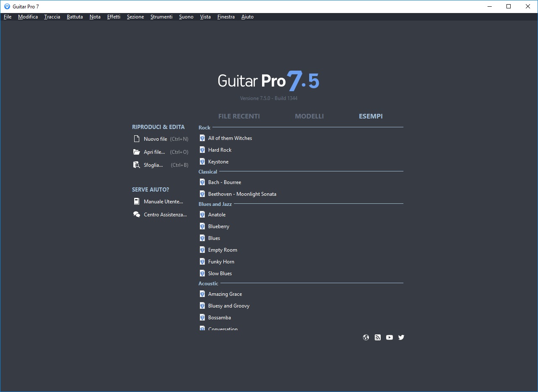This screenshot has width=538, height=392.
Task: Open the Empty Room example
Action: click(223, 250)
